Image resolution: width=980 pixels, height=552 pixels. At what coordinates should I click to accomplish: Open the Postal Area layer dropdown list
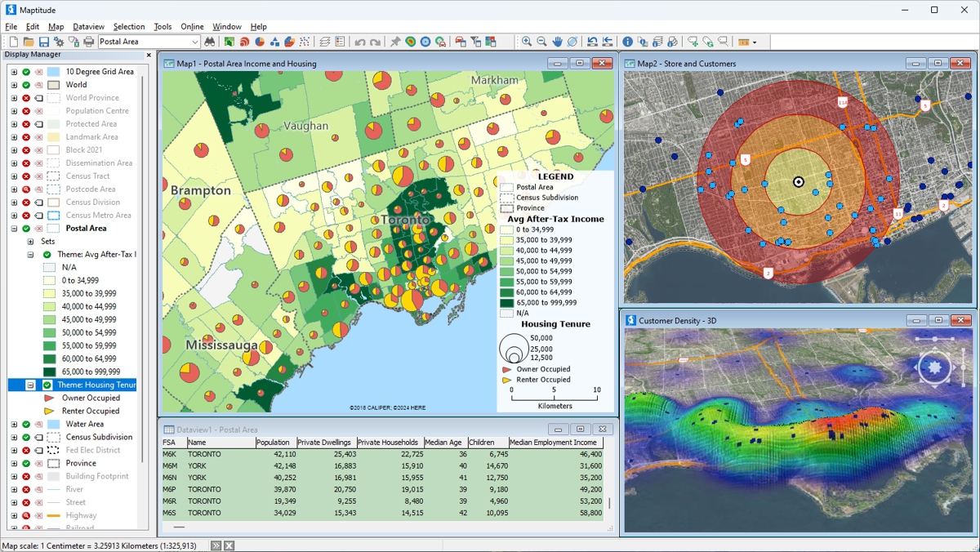(x=195, y=41)
